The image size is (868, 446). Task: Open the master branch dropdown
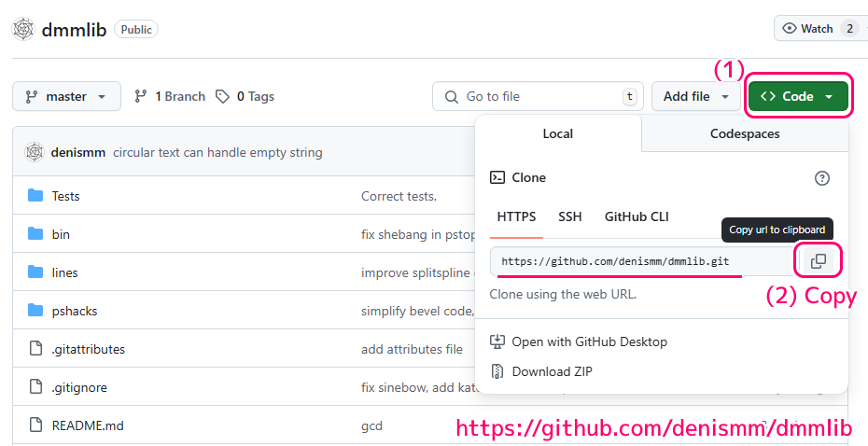coord(66,96)
